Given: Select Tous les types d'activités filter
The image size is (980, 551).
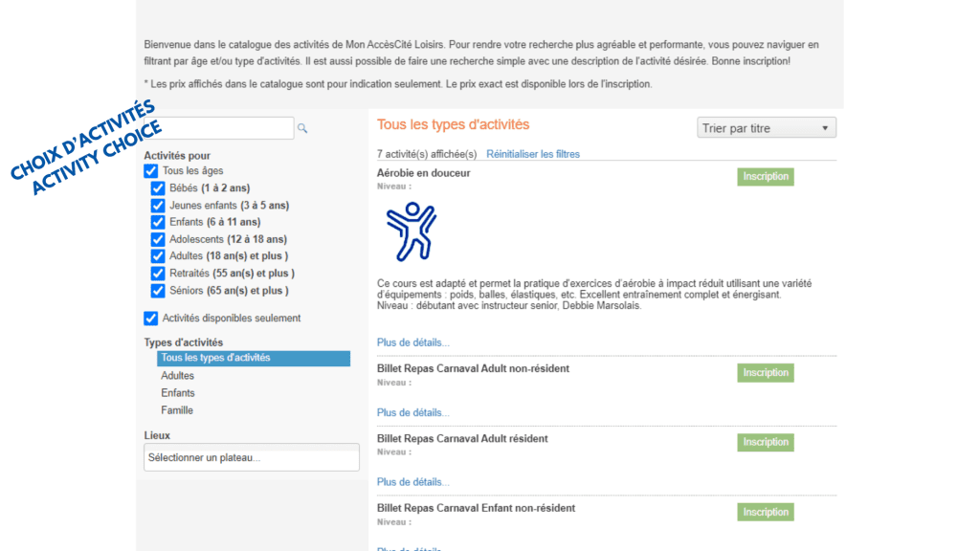Looking at the screenshot, I should [253, 359].
